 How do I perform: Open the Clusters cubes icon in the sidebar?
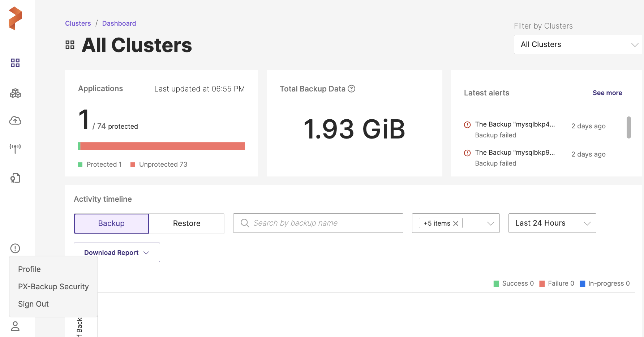coord(15,93)
